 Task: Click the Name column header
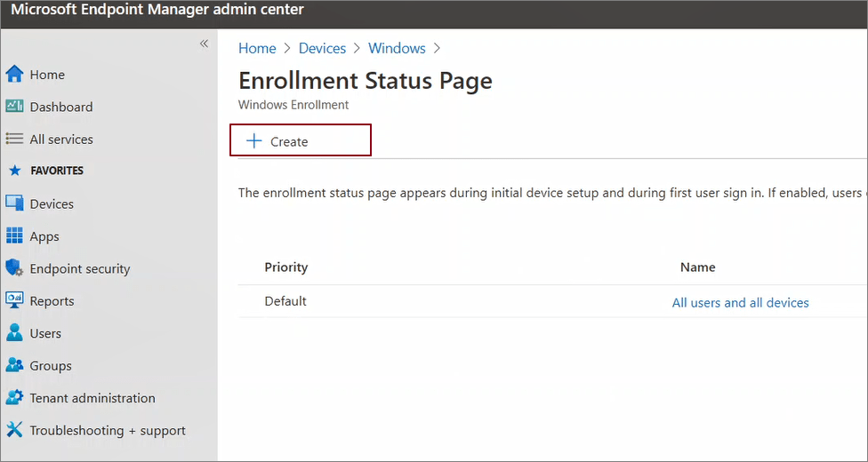coord(697,267)
